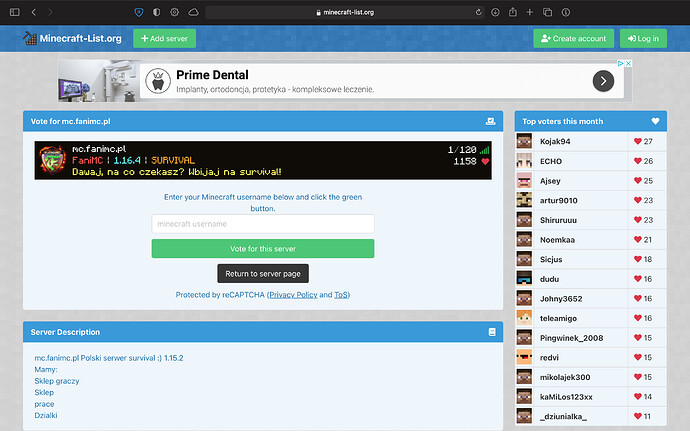Select voter name _dziunialka_

pyautogui.click(x=563, y=416)
